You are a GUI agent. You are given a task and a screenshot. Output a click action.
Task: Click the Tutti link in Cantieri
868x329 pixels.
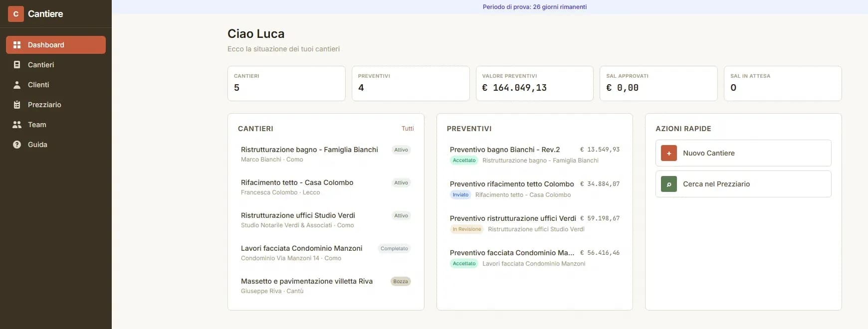[x=408, y=129]
